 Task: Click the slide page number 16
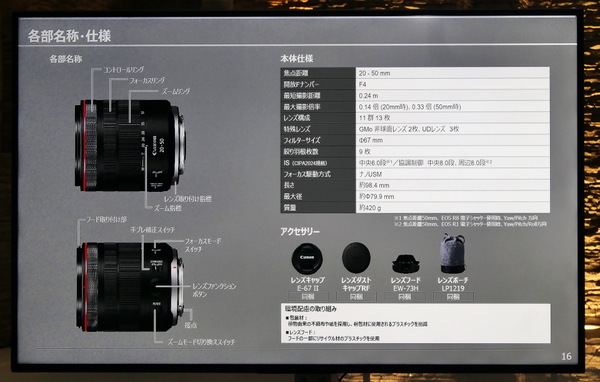coord(566,356)
